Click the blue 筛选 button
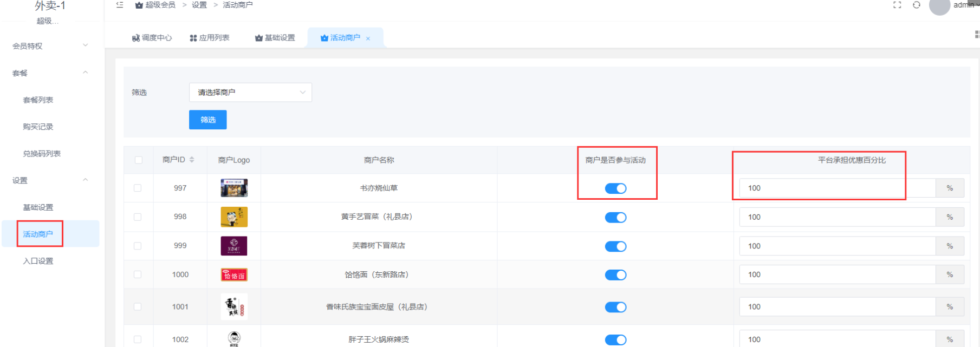Screen dimensions: 980x347 point(208,120)
